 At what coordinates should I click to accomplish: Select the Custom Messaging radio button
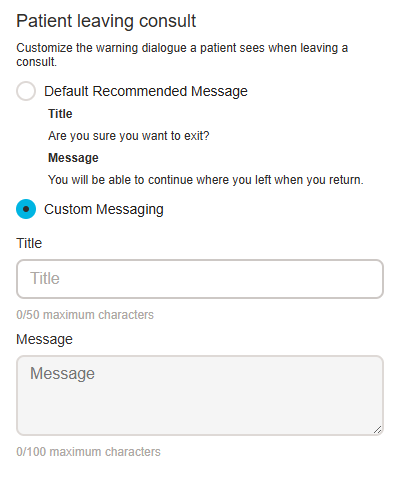[x=26, y=209]
